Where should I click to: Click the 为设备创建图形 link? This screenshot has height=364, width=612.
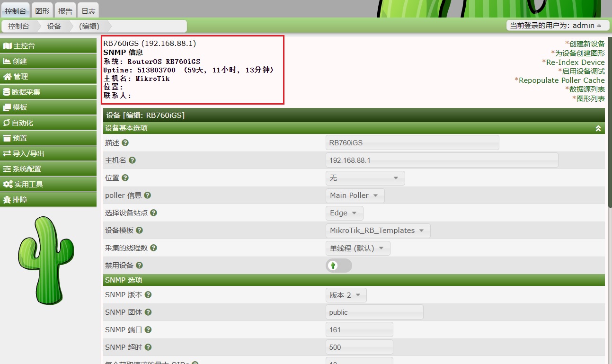point(579,53)
